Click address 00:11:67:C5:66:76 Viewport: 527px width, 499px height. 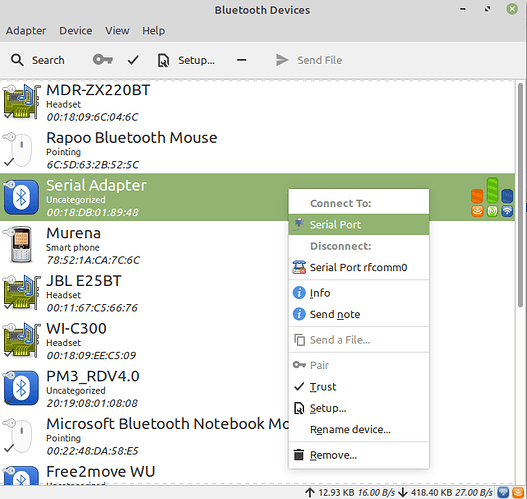point(92,308)
